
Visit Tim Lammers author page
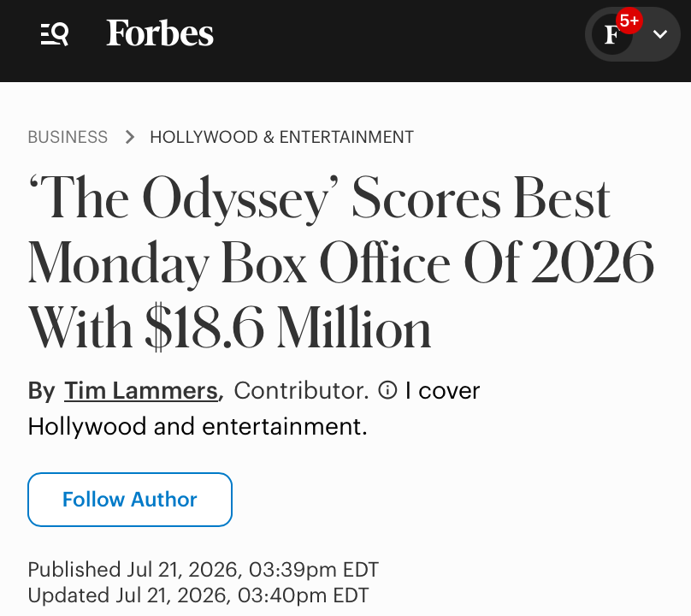point(141,391)
